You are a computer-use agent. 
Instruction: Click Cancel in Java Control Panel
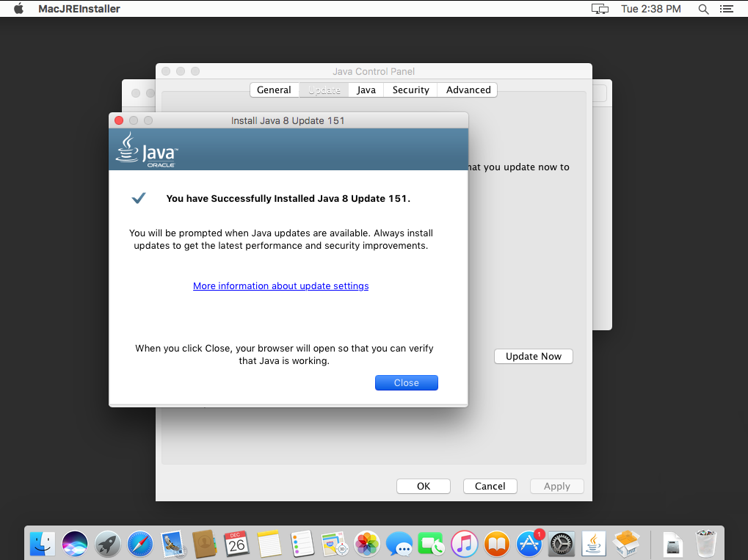(x=490, y=486)
